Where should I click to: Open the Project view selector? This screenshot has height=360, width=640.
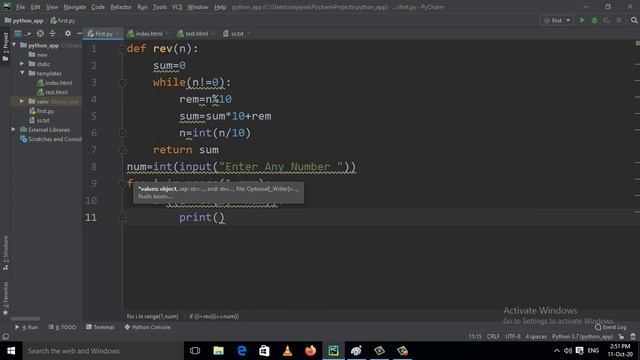pos(22,33)
